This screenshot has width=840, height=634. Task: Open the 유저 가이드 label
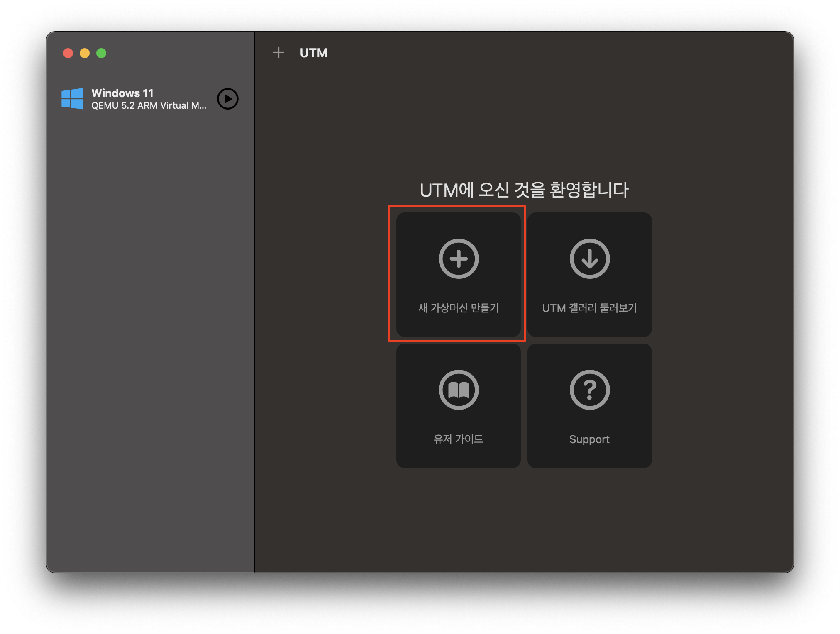(459, 439)
